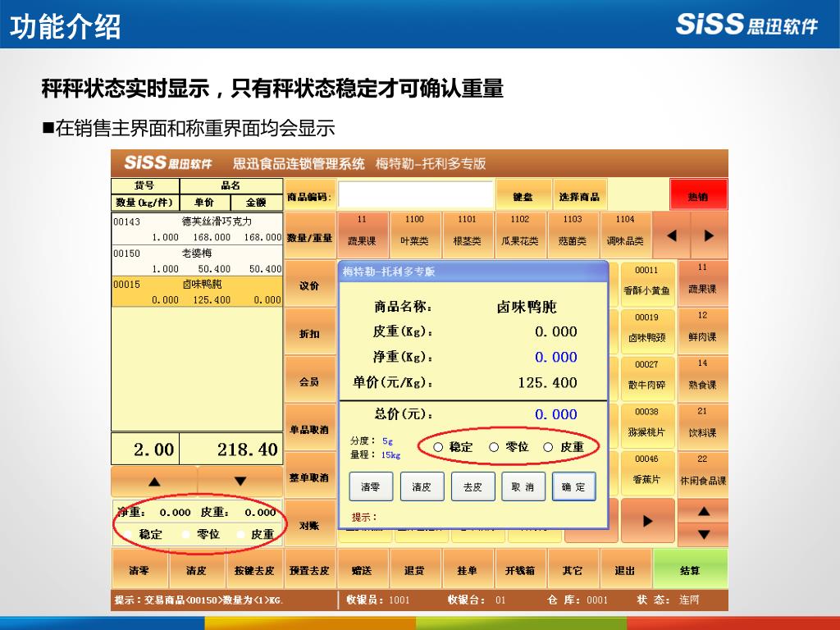Open the 键盘 on-screen keyboard
The width and height of the screenshot is (840, 630).
click(523, 196)
